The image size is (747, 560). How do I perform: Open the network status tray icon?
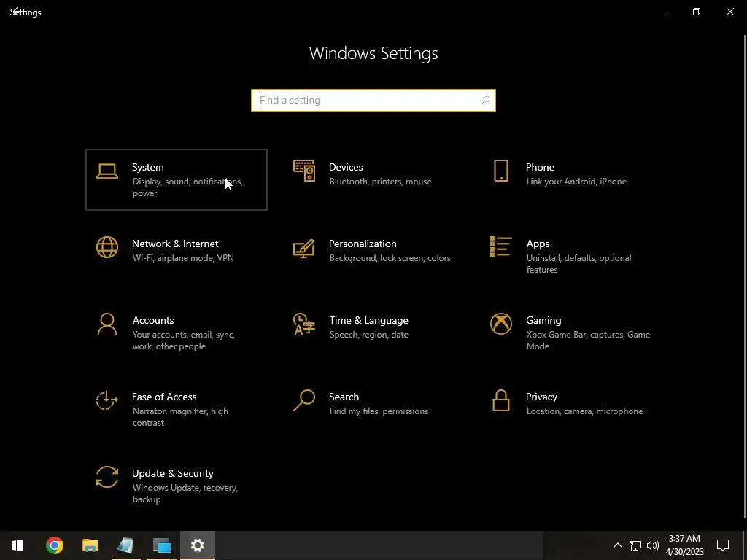point(635,545)
